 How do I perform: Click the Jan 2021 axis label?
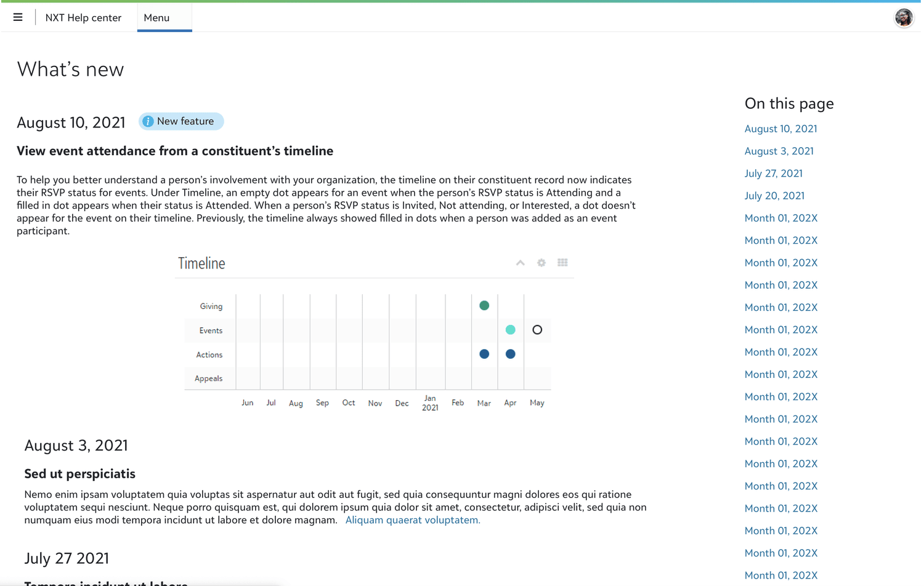click(430, 403)
